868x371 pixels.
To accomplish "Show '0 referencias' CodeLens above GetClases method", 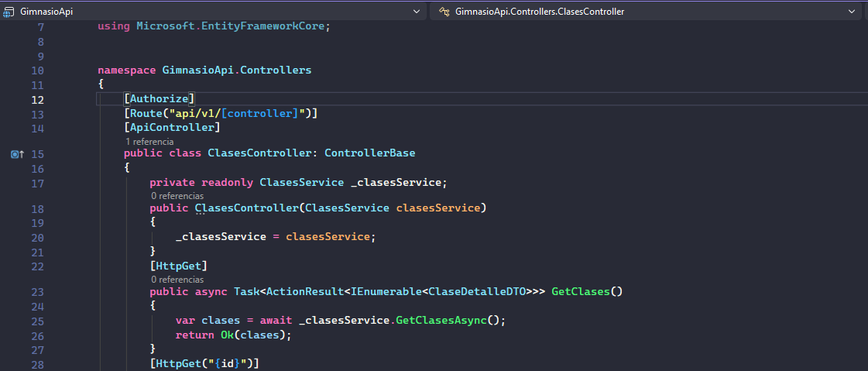I will point(177,279).
